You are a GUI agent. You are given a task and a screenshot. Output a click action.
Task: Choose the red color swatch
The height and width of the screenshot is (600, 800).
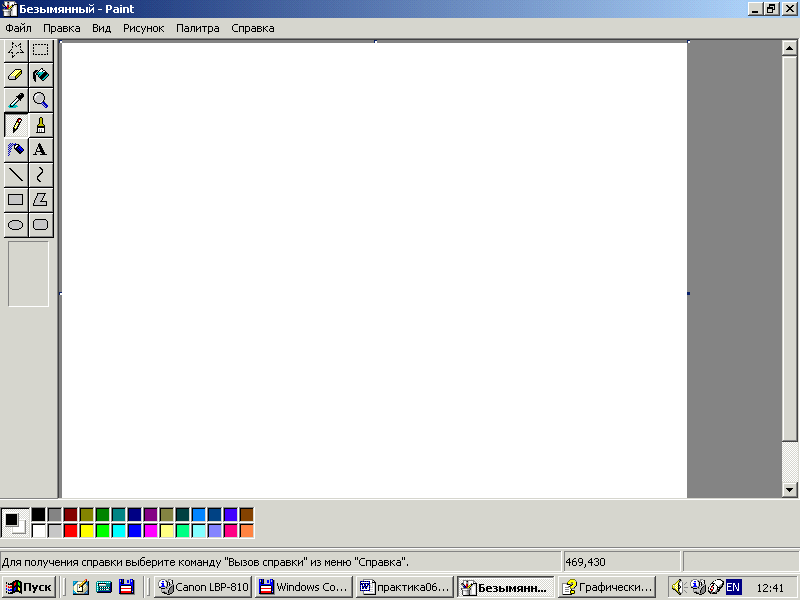point(71,531)
